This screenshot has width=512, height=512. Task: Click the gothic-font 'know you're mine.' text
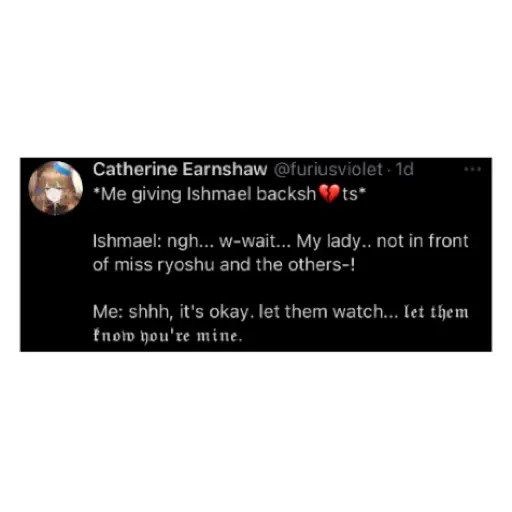click(167, 336)
